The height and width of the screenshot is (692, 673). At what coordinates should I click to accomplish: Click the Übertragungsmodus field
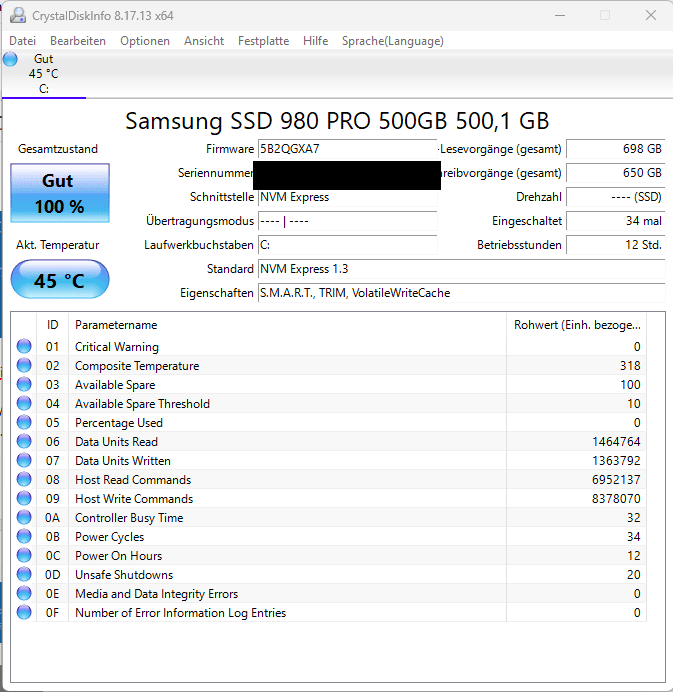[347, 221]
